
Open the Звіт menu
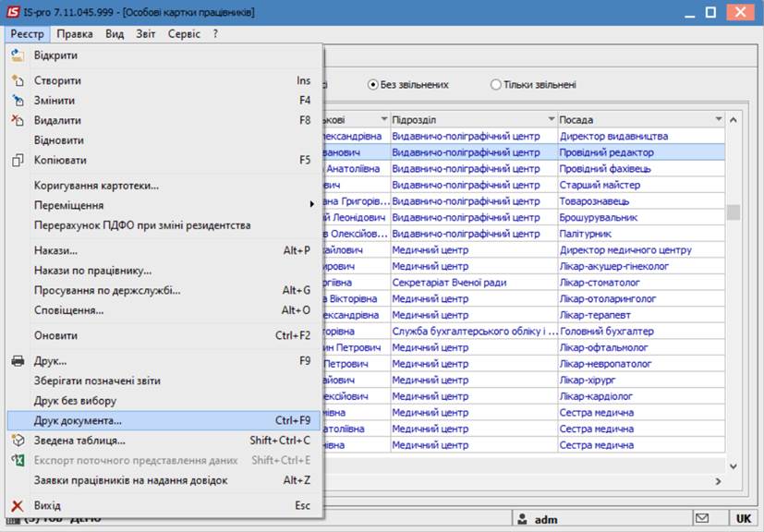(x=146, y=34)
